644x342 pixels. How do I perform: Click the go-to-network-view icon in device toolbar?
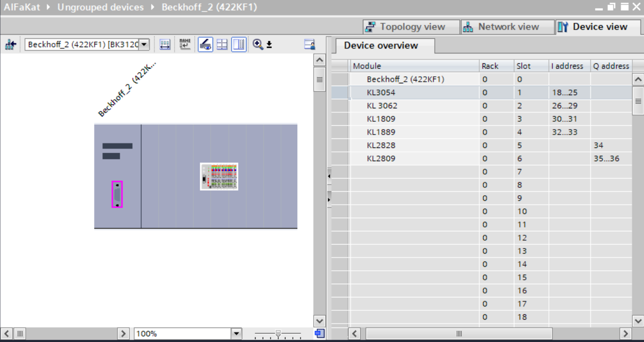[x=11, y=44]
